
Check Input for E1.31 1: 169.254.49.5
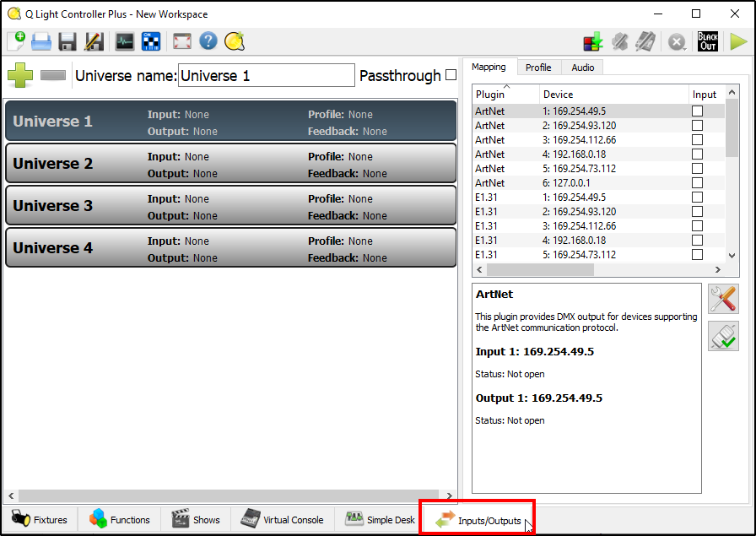point(697,198)
